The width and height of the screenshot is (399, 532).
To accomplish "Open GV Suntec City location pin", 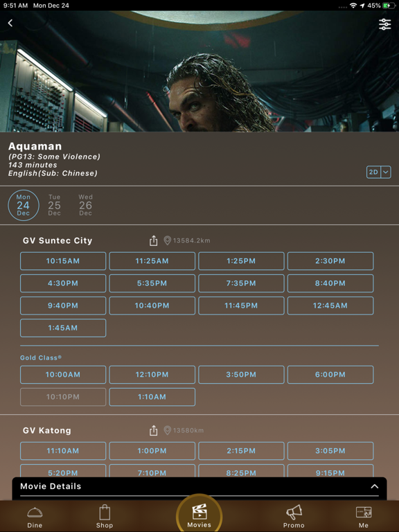I will pos(167,240).
